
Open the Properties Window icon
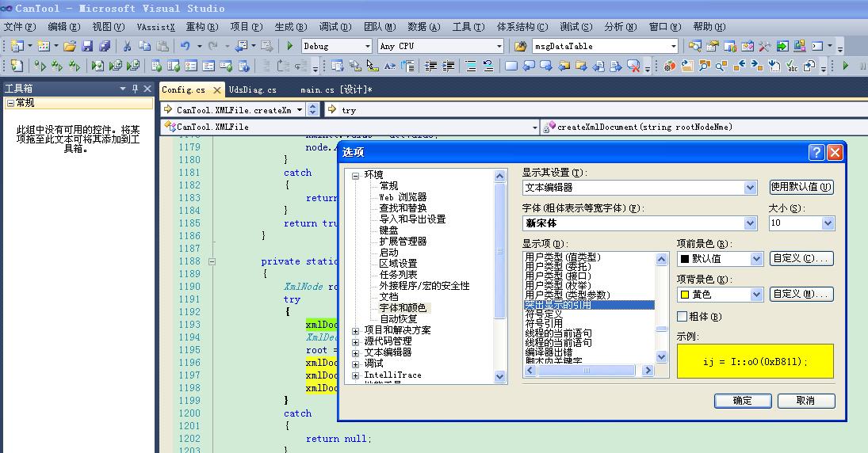point(713,46)
